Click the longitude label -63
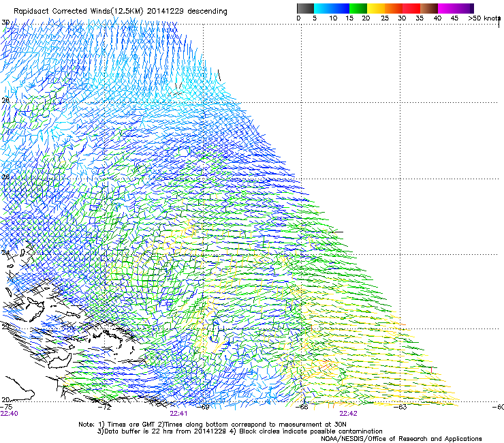 [400, 407]
